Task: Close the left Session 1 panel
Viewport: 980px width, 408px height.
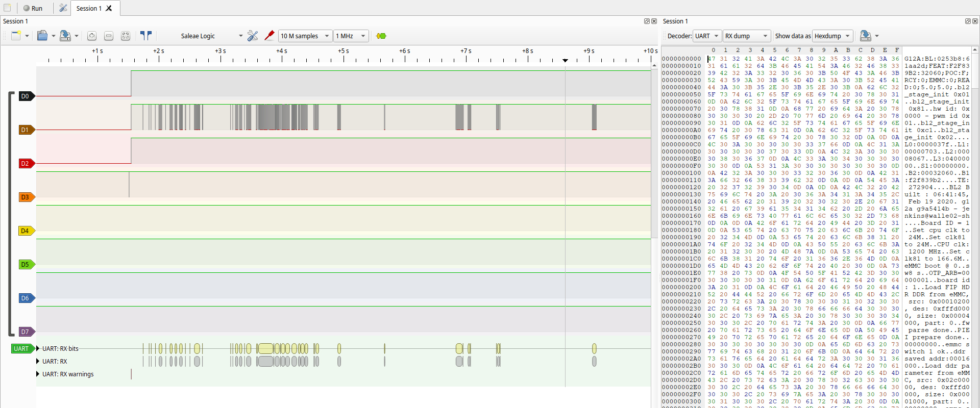Action: [654, 21]
